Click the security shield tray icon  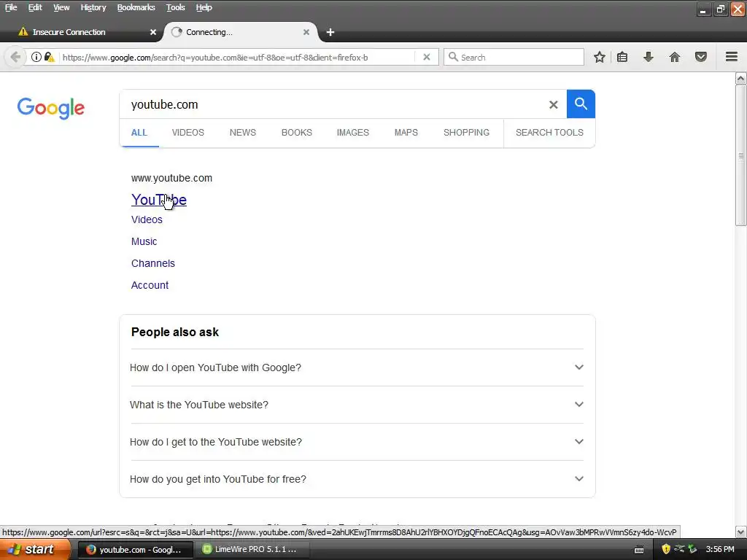666,549
